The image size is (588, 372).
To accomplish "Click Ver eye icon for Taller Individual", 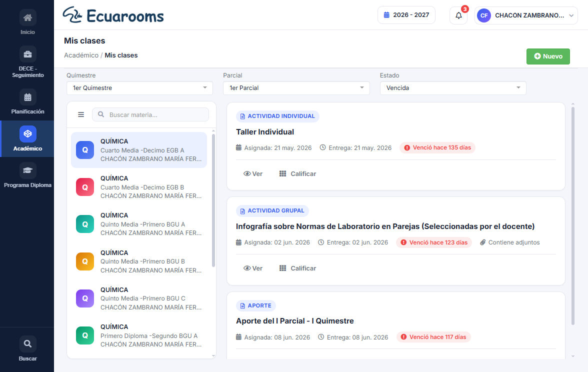I will pos(247,173).
